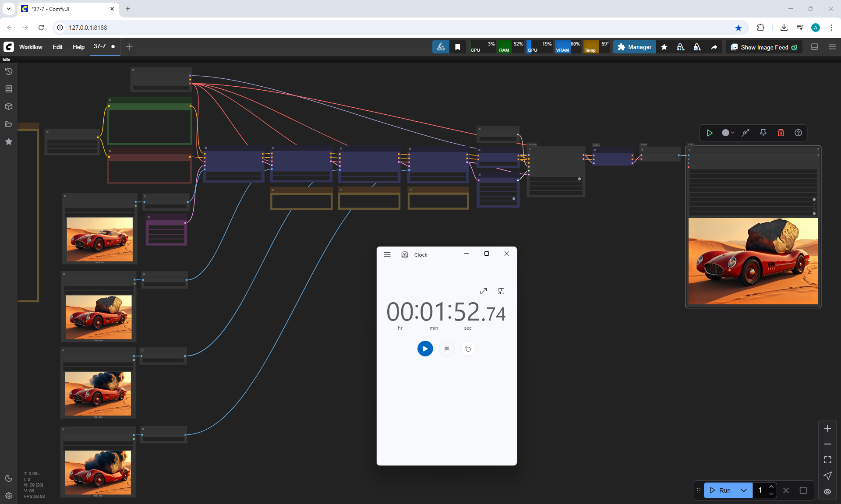Open the node help question mark icon
This screenshot has width=841, height=504.
798,133
